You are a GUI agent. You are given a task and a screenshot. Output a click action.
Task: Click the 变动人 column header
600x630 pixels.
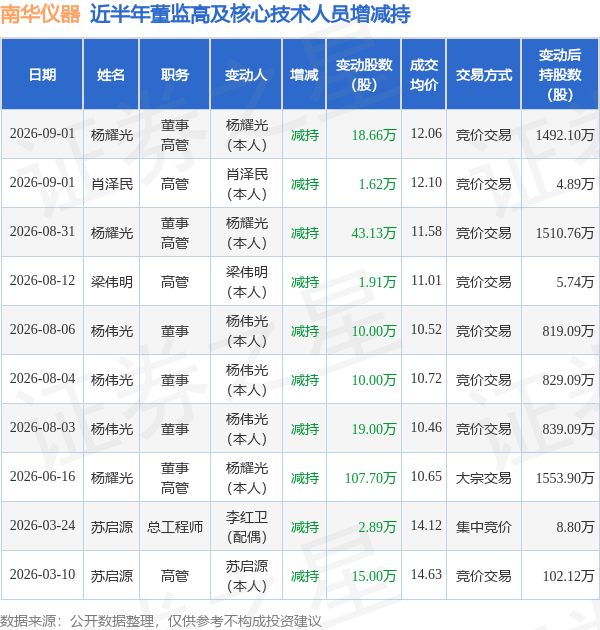click(x=246, y=74)
